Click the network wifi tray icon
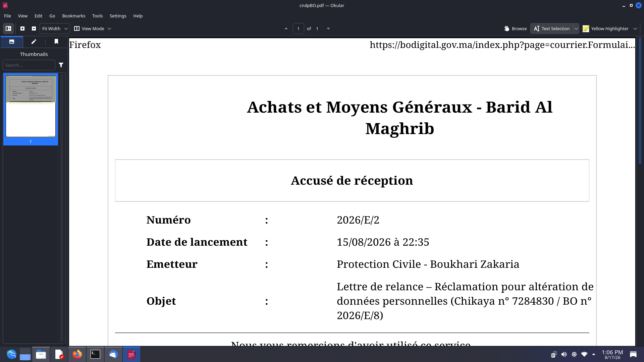This screenshot has height=362, width=644. [584, 354]
